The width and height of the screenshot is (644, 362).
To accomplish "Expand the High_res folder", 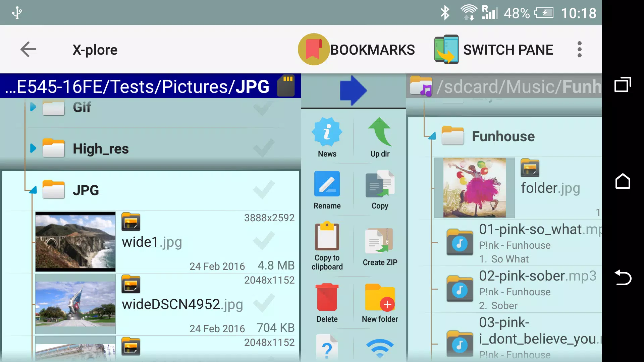I will tap(34, 149).
